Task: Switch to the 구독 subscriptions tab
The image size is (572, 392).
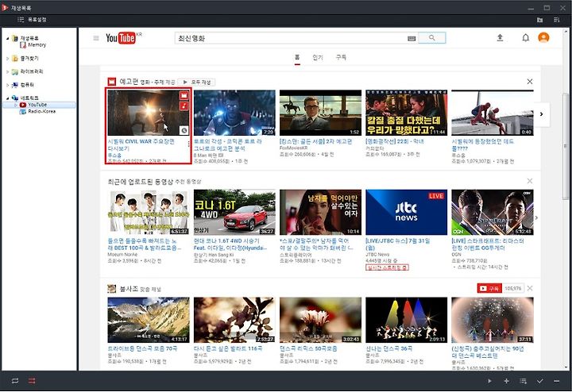Action: 341,58
